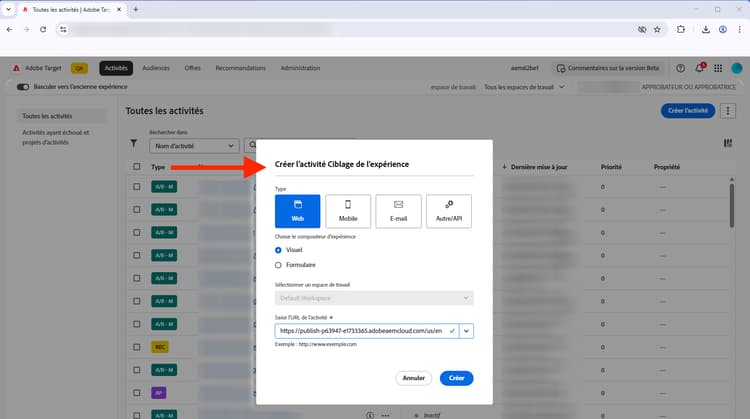This screenshot has height=419, width=750.
Task: Open Chrome three-dot menu
Action: point(739,30)
